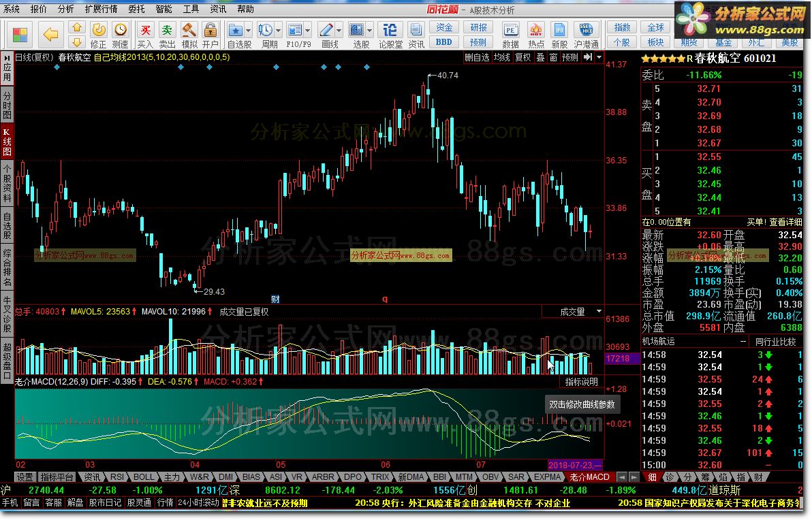Open the 扩展行情 extended market menu
Screen dimensions: 812x520
point(101,9)
